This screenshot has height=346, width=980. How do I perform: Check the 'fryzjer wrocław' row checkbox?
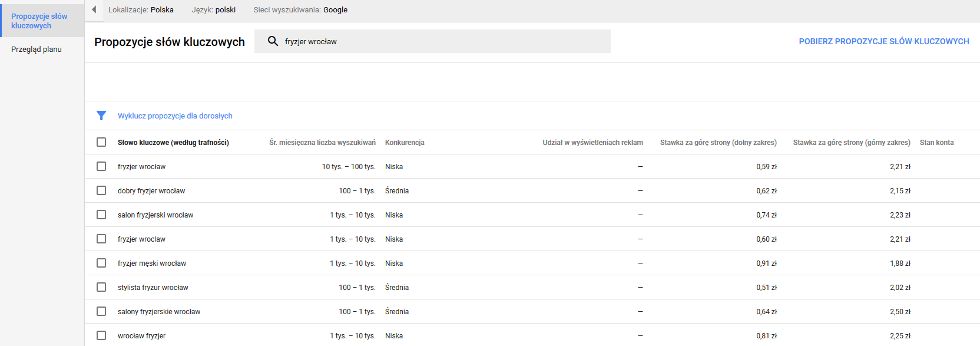tap(101, 166)
